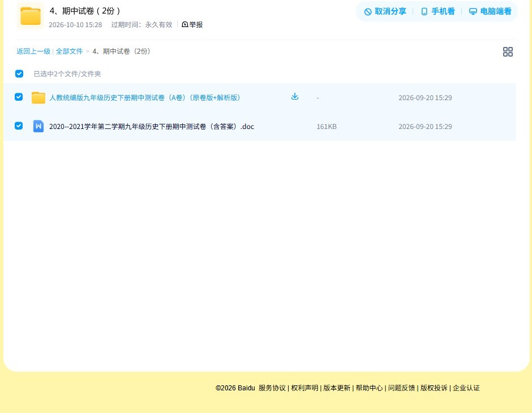Open 手机看 mobile viewing option
This screenshot has width=532, height=413.
[x=437, y=11]
